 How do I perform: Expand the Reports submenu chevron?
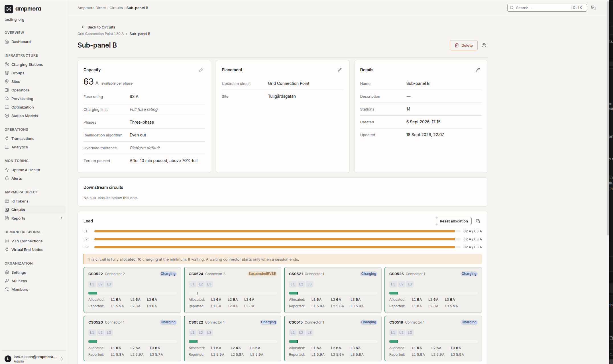click(x=61, y=218)
